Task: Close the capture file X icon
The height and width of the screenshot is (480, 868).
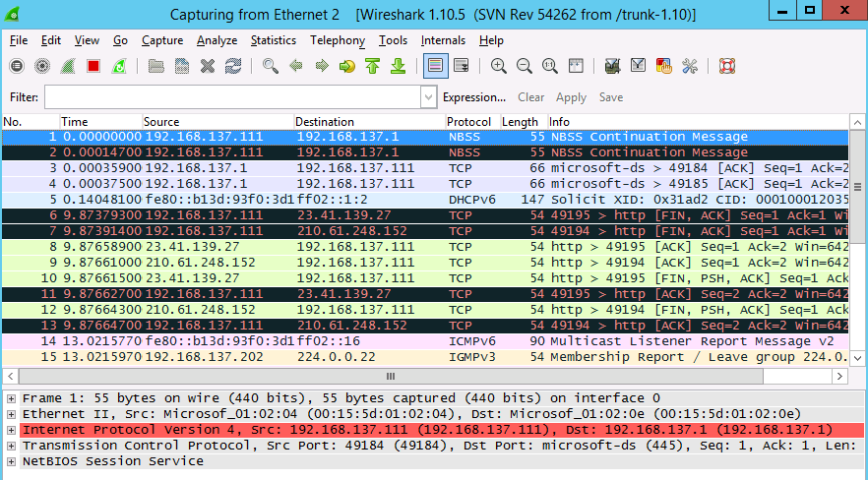Action: pos(207,66)
